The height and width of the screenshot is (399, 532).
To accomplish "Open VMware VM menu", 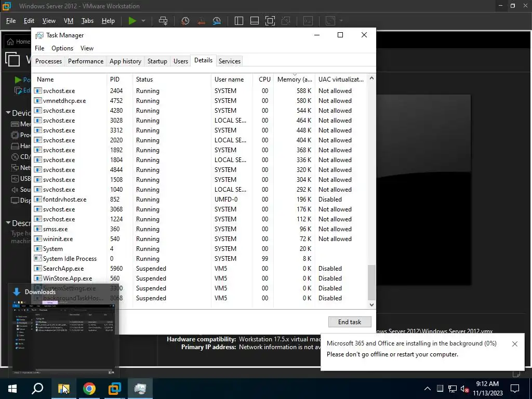I will pos(69,21).
